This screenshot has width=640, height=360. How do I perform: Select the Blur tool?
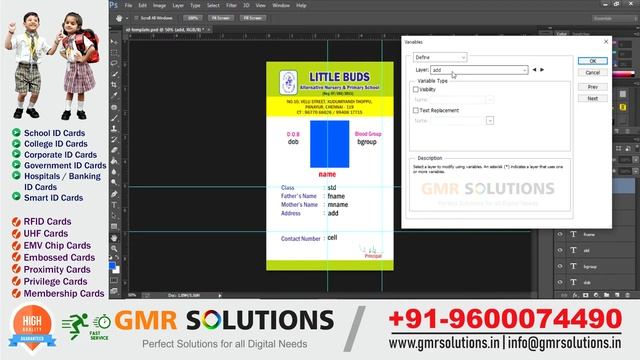click(114, 172)
